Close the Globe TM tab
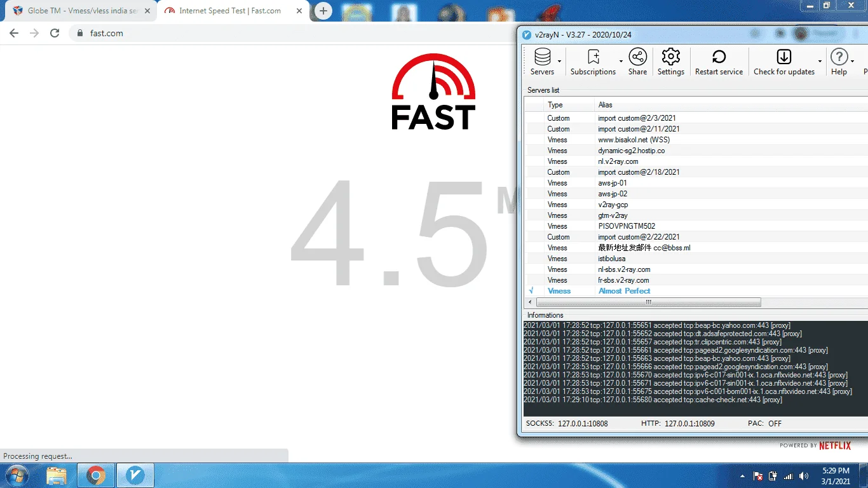 [x=148, y=11]
